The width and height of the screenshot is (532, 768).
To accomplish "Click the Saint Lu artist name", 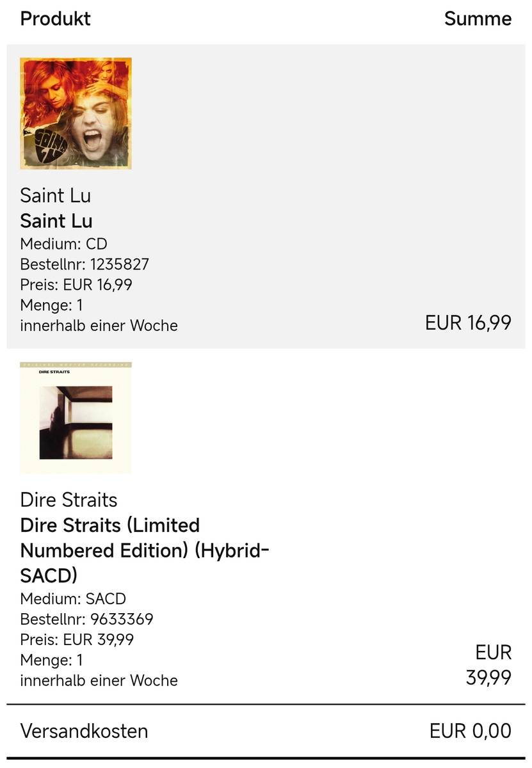I will [x=56, y=195].
